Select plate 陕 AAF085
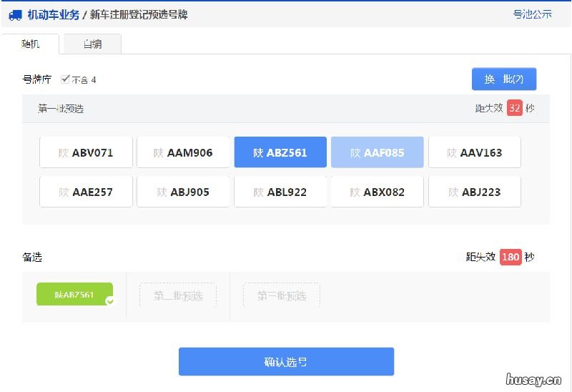The width and height of the screenshot is (572, 392). click(378, 152)
